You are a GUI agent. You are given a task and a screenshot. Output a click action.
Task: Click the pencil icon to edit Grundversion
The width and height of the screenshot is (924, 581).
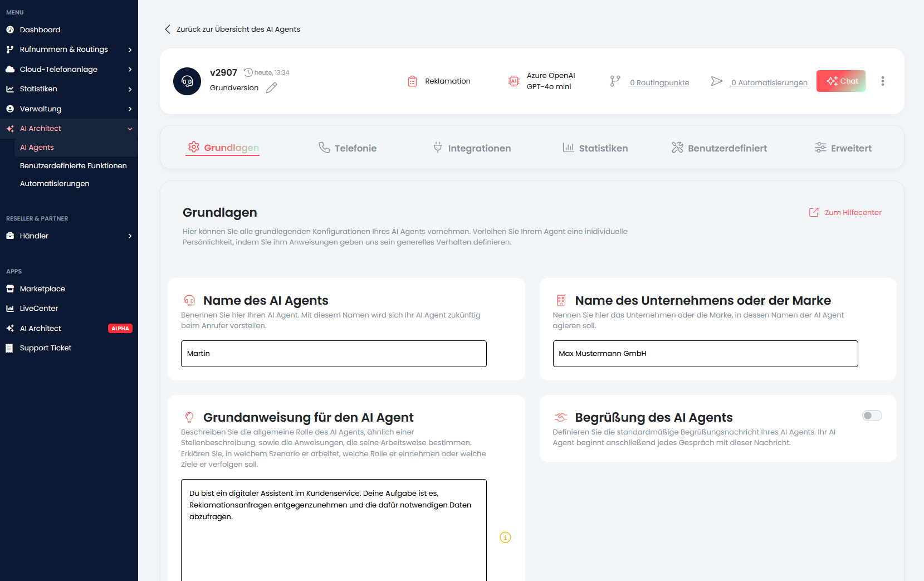click(x=271, y=88)
